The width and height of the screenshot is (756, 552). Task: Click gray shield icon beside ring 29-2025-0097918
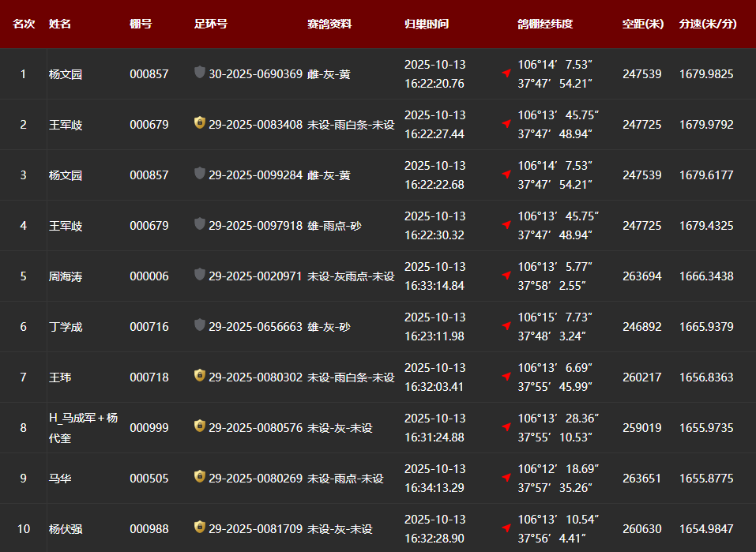tap(200, 224)
